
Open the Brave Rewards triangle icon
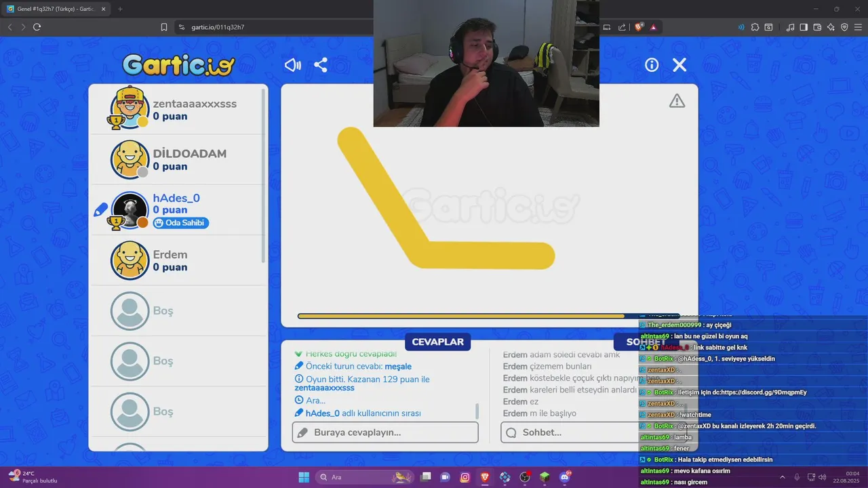point(653,27)
